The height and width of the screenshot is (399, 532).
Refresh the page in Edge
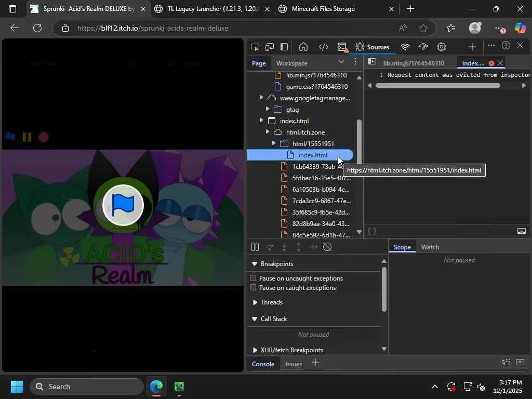[37, 28]
